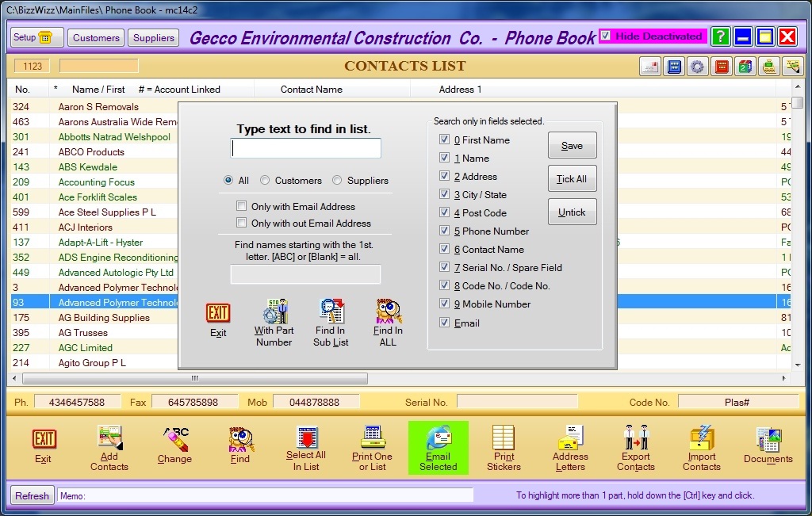Open the gear settings toolbar icon
812x516 pixels.
click(698, 67)
